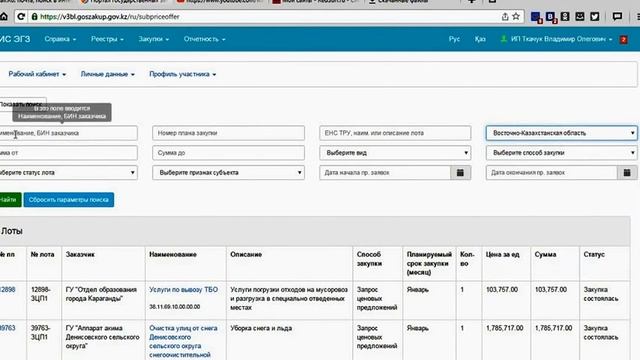640x360 pixels.
Task: Select the Сумма value 1,785,717.00
Action: point(553,328)
